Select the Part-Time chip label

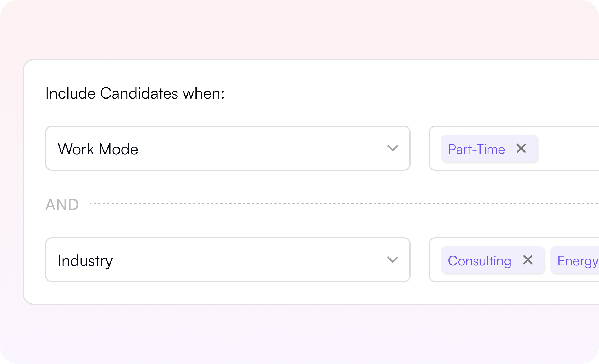(x=476, y=149)
